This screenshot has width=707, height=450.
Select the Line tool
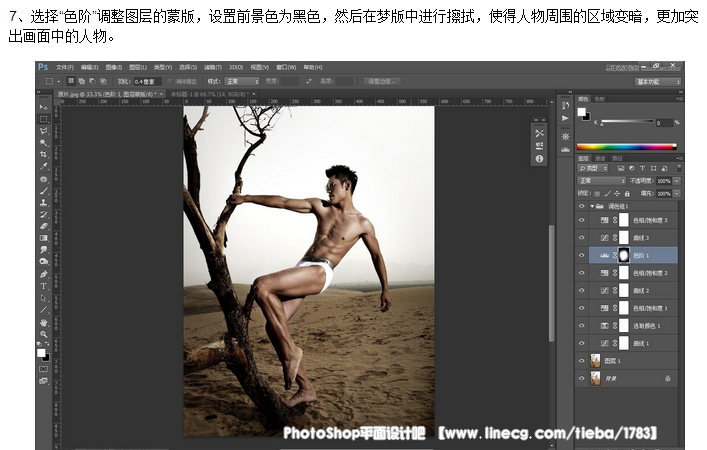[x=43, y=309]
